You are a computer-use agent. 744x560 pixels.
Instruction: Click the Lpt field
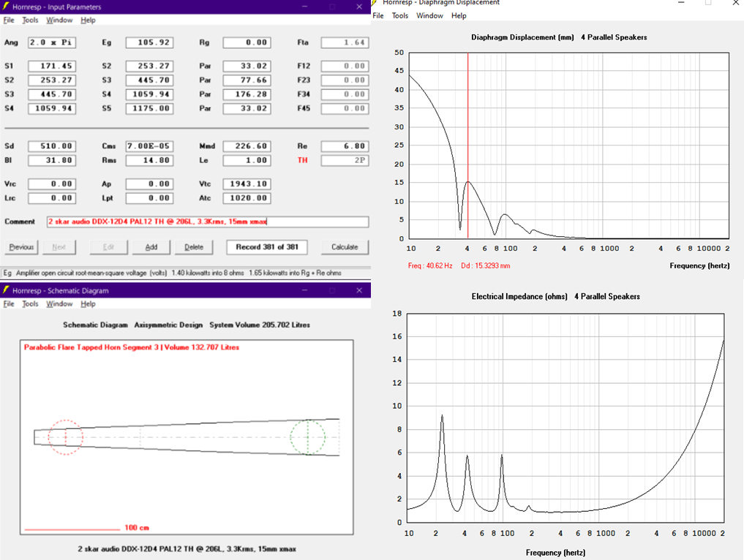point(149,198)
